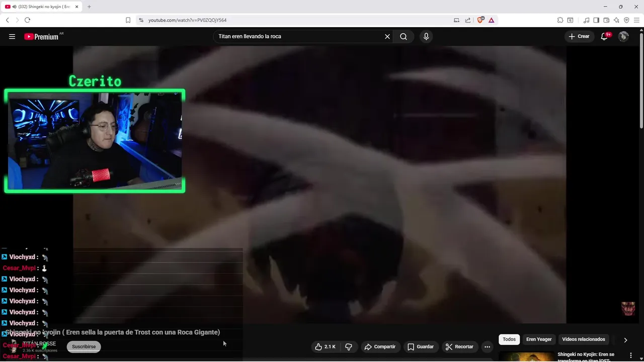Open a new browser tab
Viewport: 644px width, 362px height.
[89, 7]
